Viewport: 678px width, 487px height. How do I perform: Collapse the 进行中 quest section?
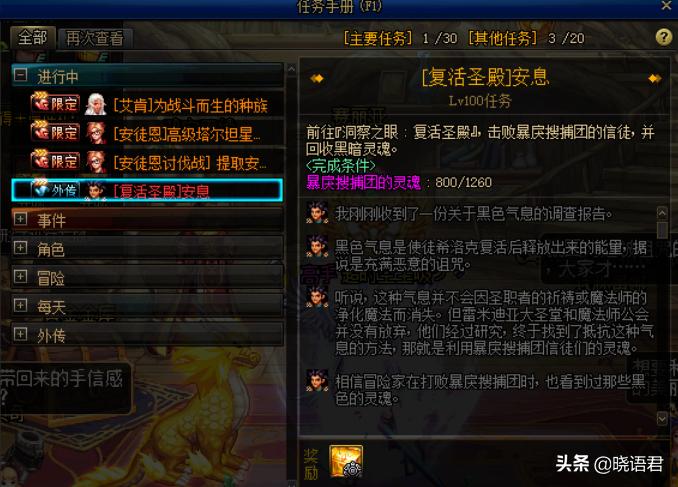pos(20,75)
